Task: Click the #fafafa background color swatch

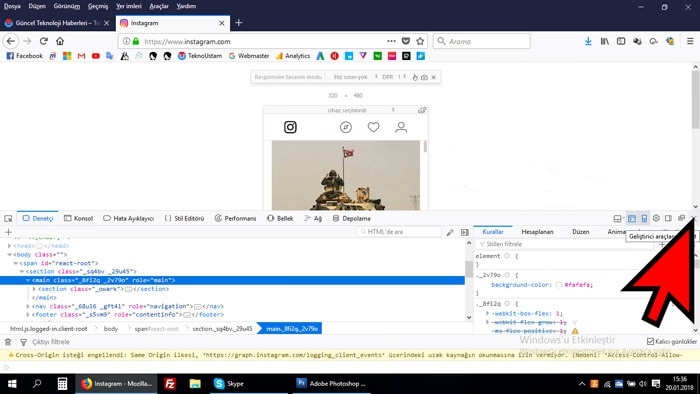Action: (x=559, y=285)
